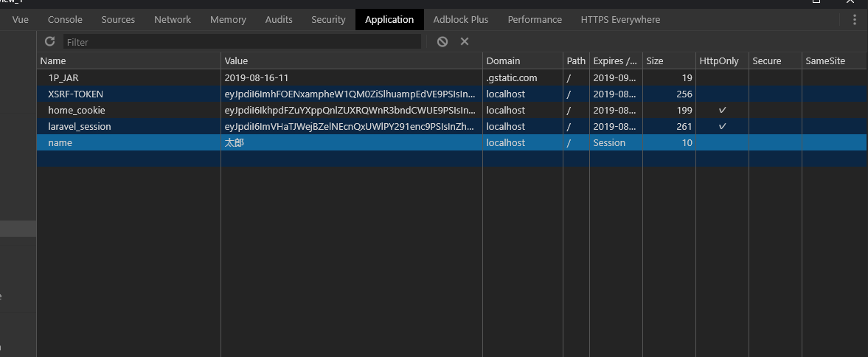The height and width of the screenshot is (357, 868).
Task: Click the name cookie value 太郎
Action: tap(234, 142)
